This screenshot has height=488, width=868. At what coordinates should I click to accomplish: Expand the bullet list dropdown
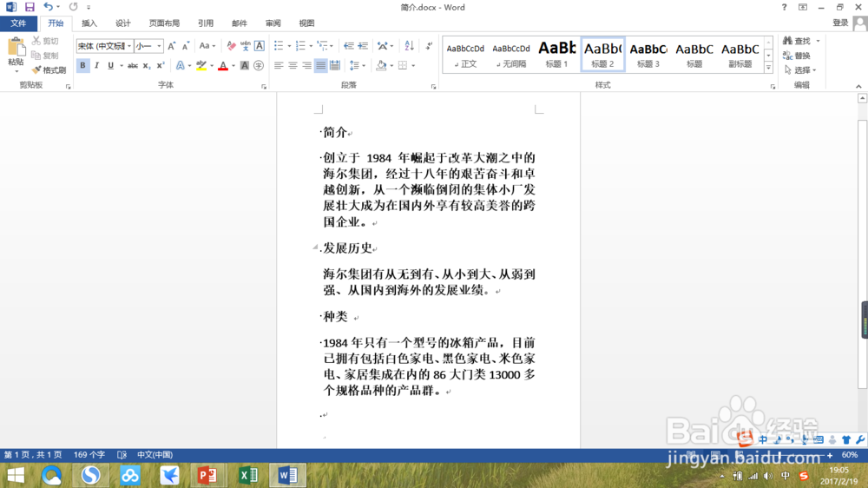(289, 46)
